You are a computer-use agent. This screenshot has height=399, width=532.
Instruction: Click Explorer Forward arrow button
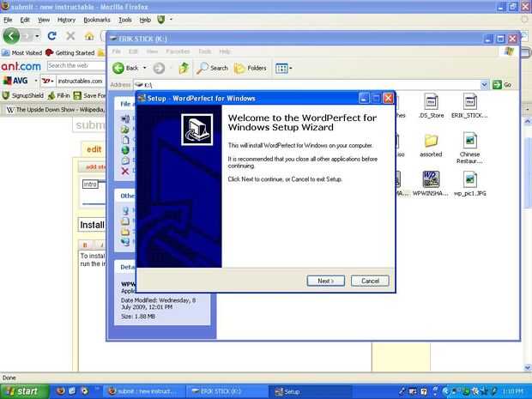coord(159,68)
